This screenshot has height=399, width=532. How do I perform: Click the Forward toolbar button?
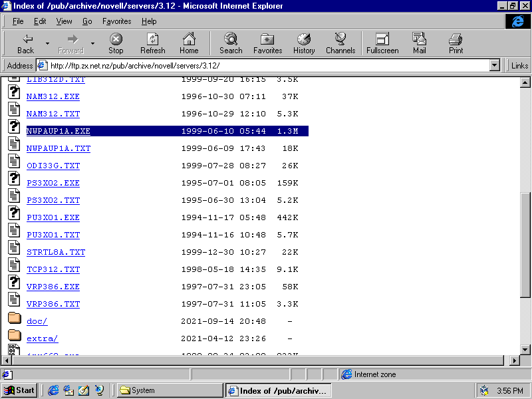coord(70,43)
